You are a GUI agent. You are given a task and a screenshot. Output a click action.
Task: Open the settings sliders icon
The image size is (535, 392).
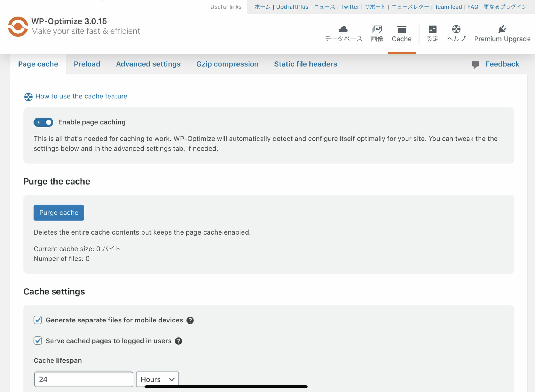click(432, 29)
